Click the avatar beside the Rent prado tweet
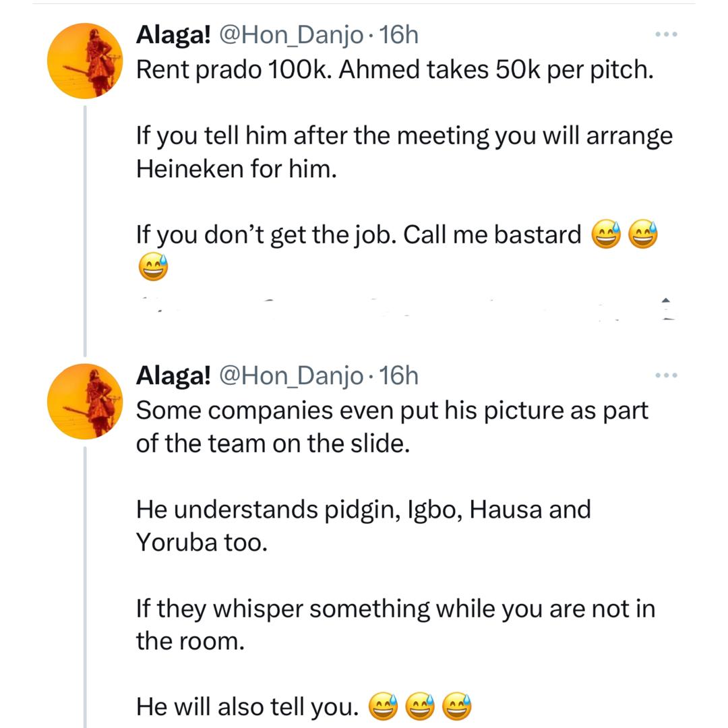The image size is (728, 728). (x=84, y=61)
